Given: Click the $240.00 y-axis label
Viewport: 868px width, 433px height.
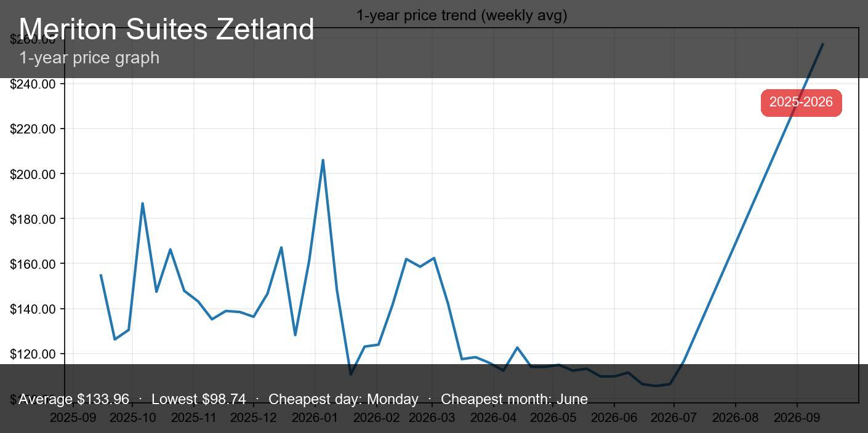Looking at the screenshot, I should [33, 84].
